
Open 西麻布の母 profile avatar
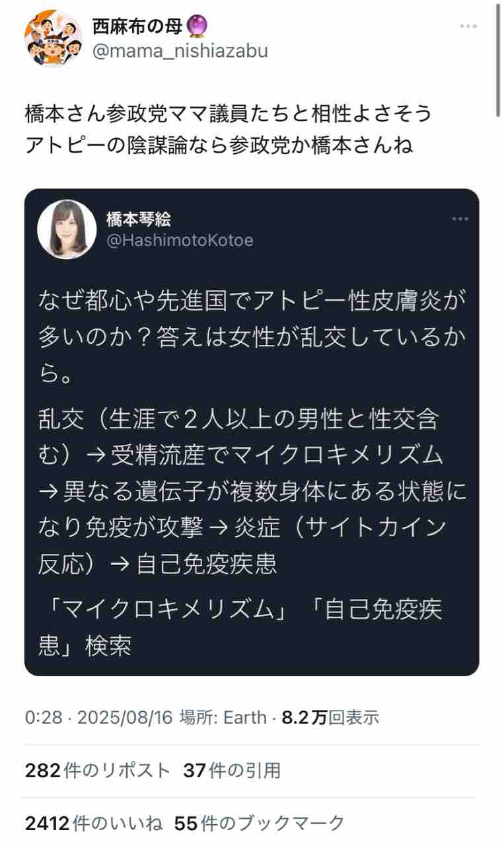click(x=52, y=40)
